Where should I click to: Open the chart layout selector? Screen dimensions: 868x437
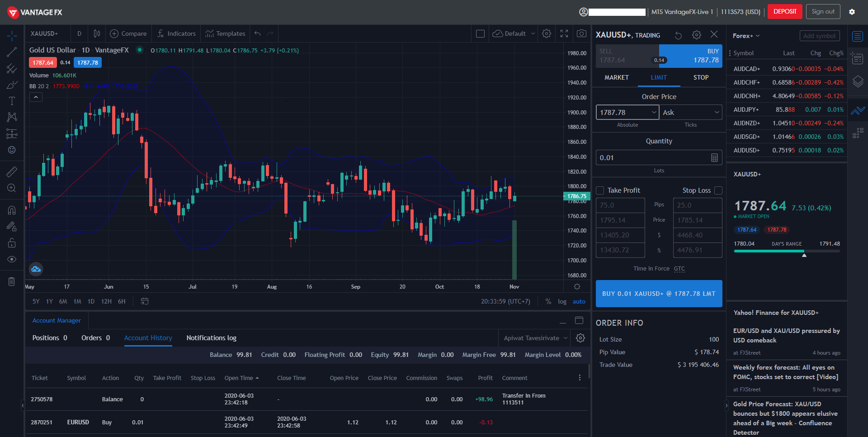pyautogui.click(x=480, y=33)
